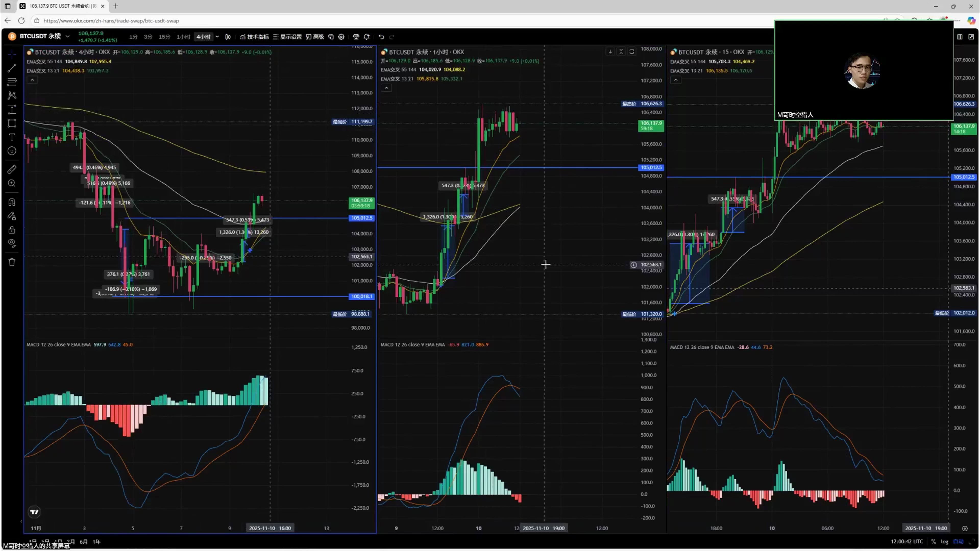Image resolution: width=980 pixels, height=551 pixels.
Task: Toggle percent scale in bottom bar
Action: pos(934,542)
